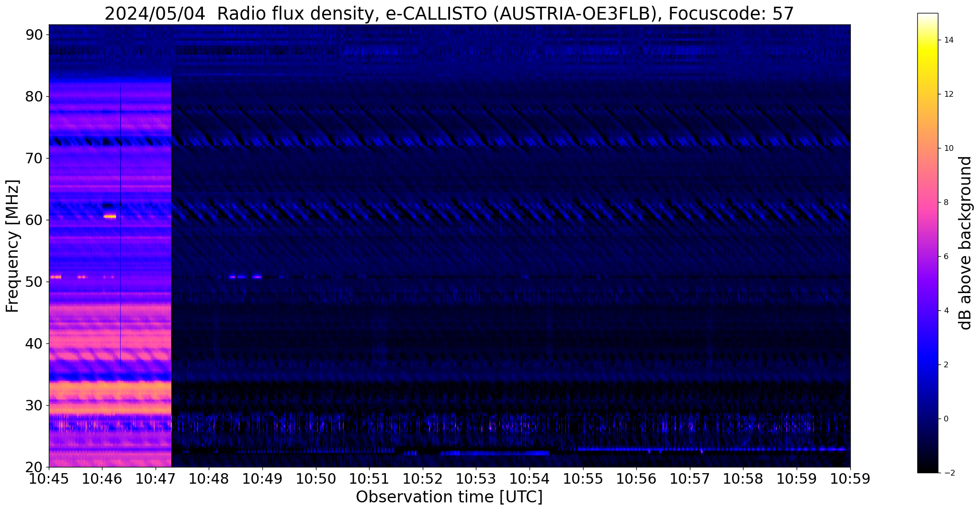980x511 pixels.
Task: Click the 50.5 MHz pink blip near 10:49
Action: coord(257,277)
